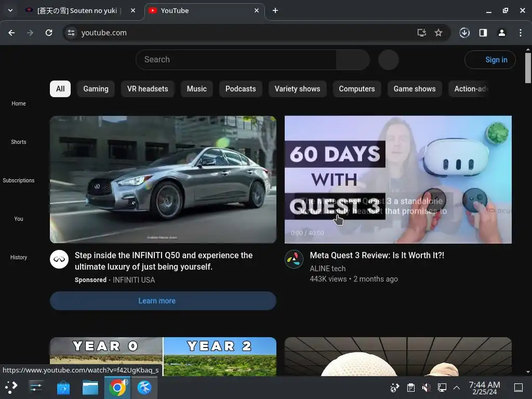Image resolution: width=532 pixels, height=399 pixels.
Task: Click the tray icon left of the clipboard
Action: coord(395,388)
